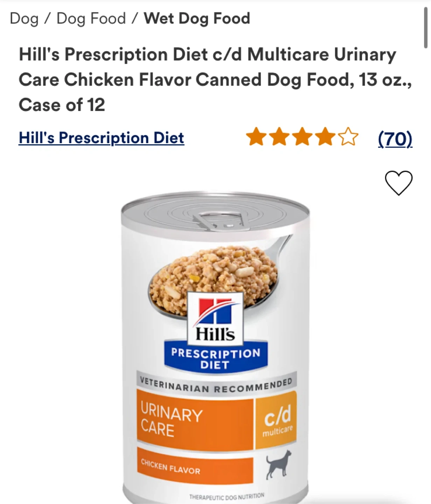Add product to favorites with heart icon
This screenshot has width=431, height=504.
pyautogui.click(x=399, y=183)
